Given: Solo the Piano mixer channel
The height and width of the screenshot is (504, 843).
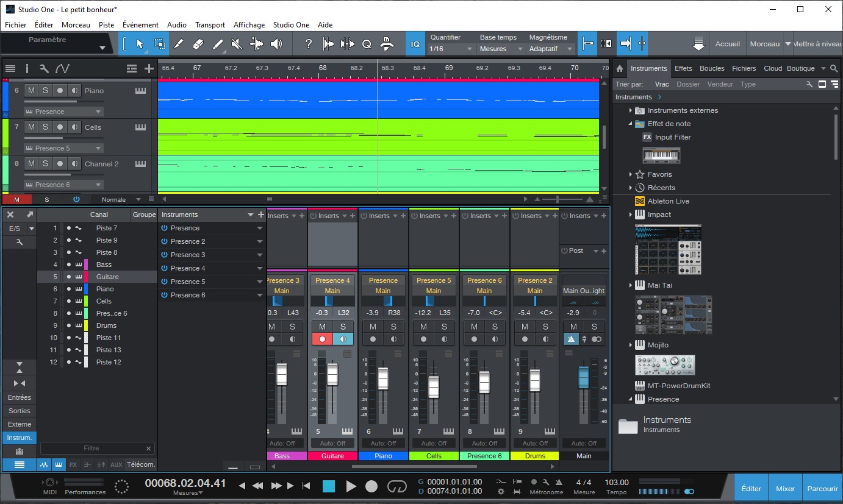Looking at the screenshot, I should tap(393, 327).
